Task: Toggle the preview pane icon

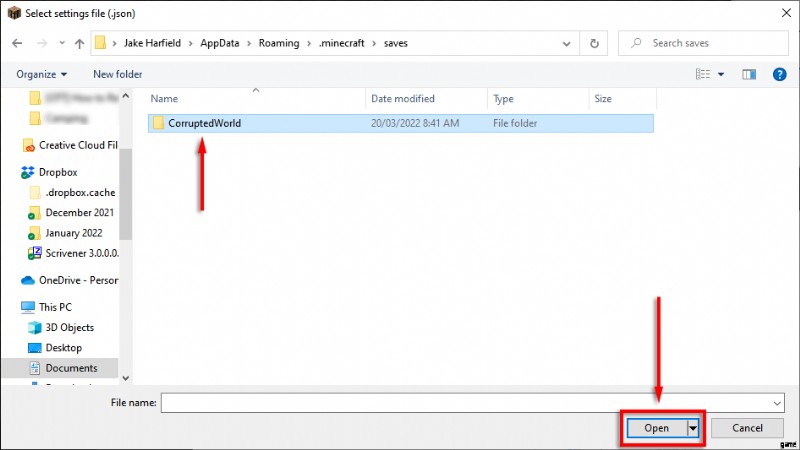Action: point(748,74)
